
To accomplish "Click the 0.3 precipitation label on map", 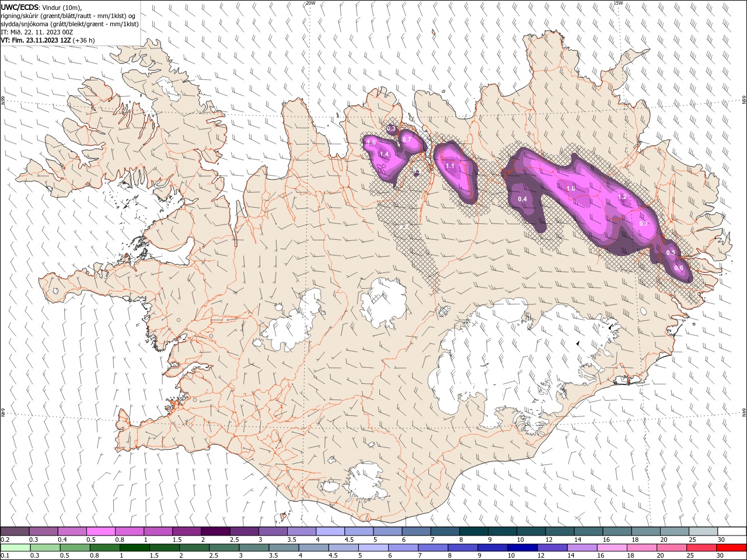I will coord(391,128).
